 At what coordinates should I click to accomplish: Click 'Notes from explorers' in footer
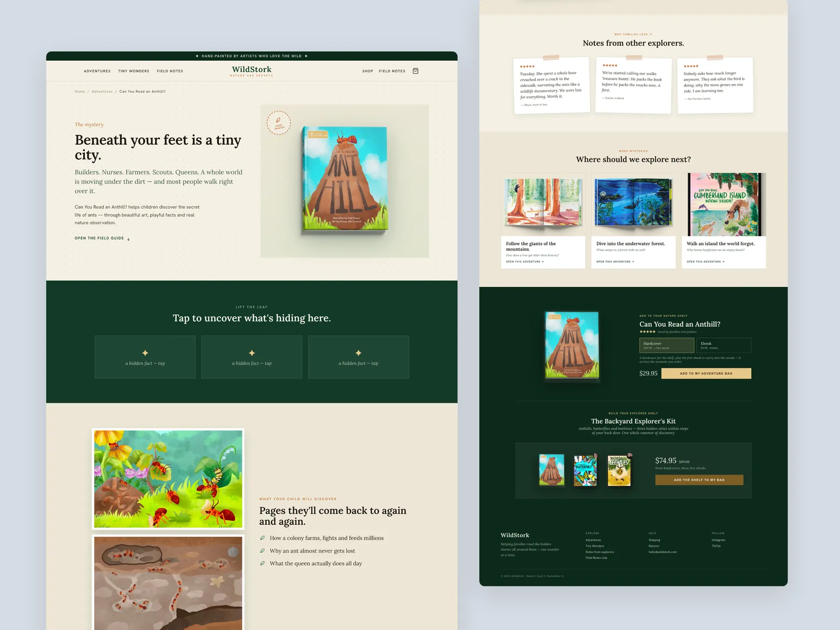pos(600,552)
